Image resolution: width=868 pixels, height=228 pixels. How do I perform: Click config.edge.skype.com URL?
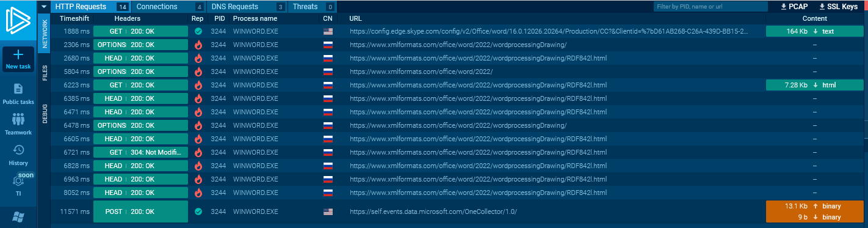(549, 31)
